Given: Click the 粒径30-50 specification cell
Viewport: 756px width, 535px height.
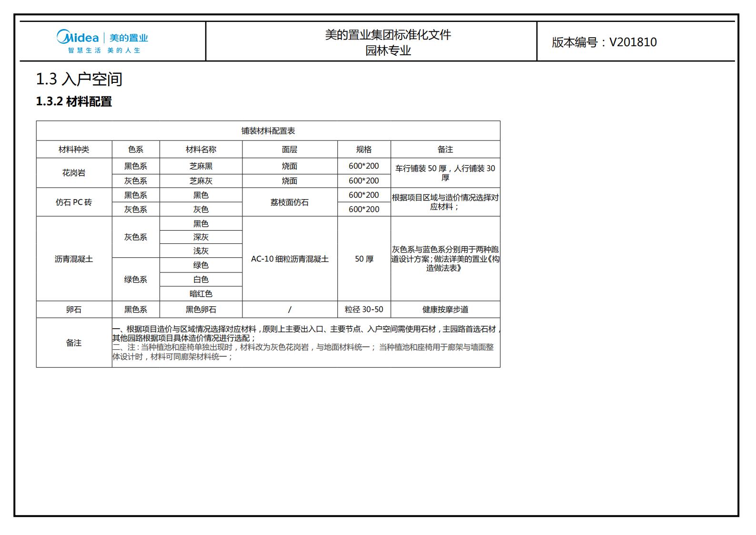Looking at the screenshot, I should click(x=364, y=309).
